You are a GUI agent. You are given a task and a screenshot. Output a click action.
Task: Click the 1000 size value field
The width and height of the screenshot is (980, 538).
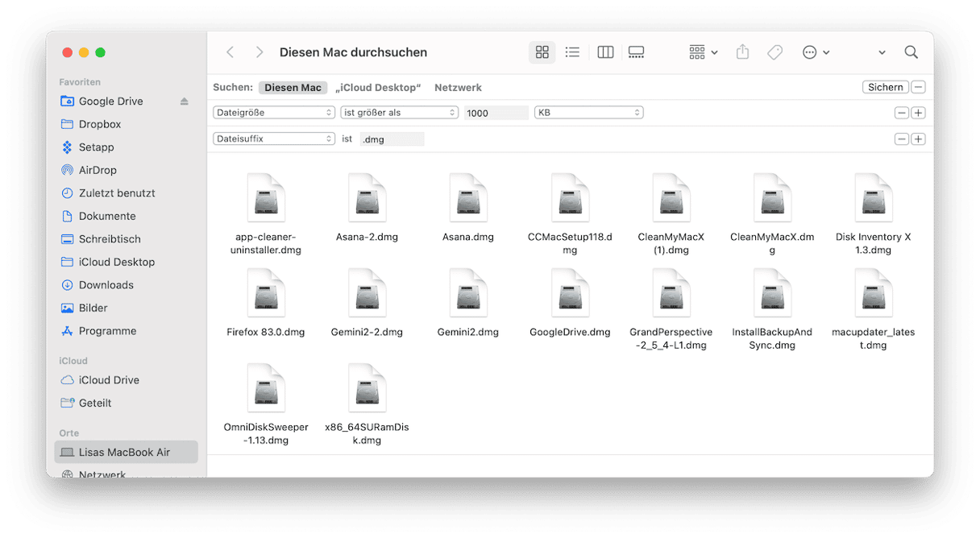pyautogui.click(x=496, y=113)
